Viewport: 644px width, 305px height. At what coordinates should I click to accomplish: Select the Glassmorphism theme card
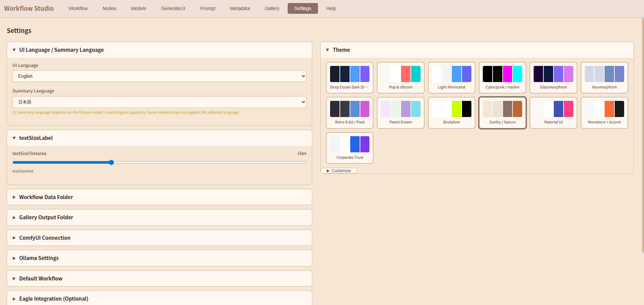coord(553,78)
